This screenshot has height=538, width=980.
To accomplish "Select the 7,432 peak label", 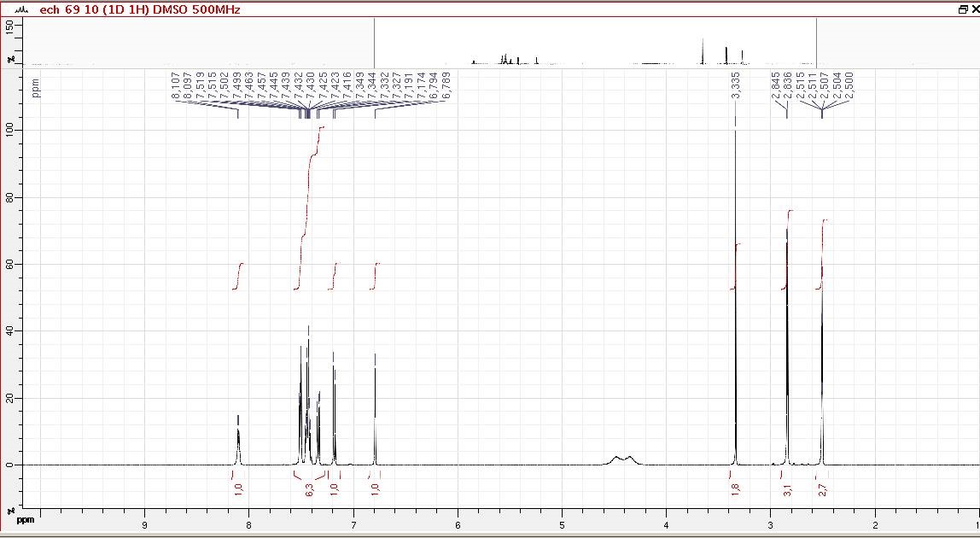I will coord(298,85).
